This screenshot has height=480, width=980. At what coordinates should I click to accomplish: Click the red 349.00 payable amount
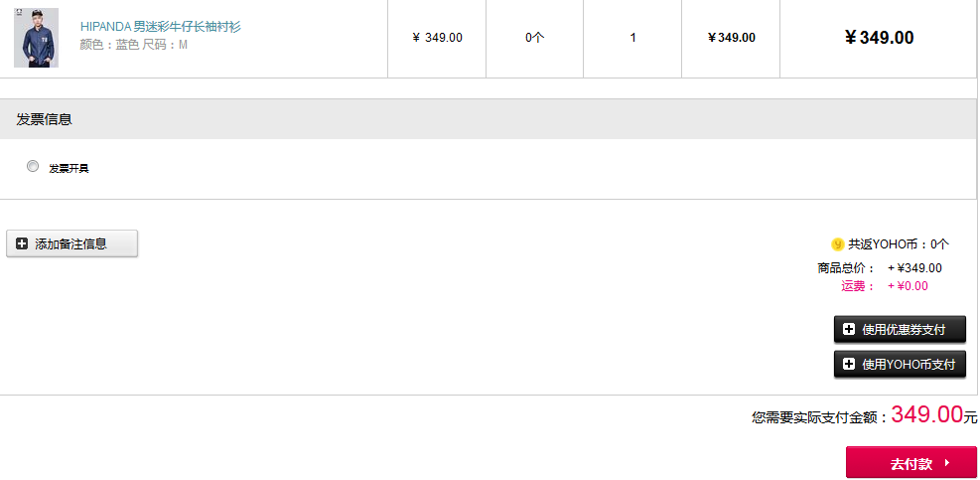(926, 414)
